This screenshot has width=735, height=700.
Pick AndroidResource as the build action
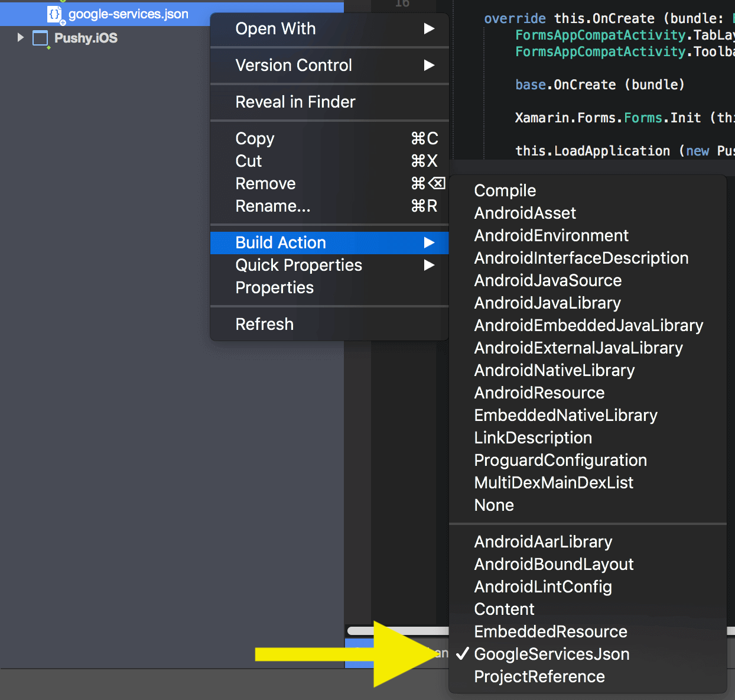click(x=539, y=393)
